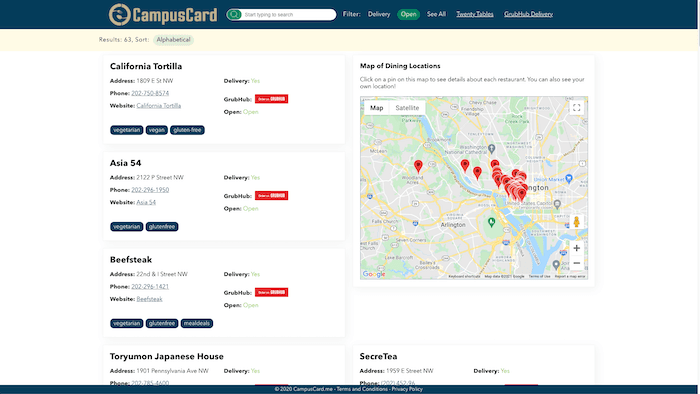Click the Toryumon Japanese House title
The image size is (700, 394).
point(167,357)
